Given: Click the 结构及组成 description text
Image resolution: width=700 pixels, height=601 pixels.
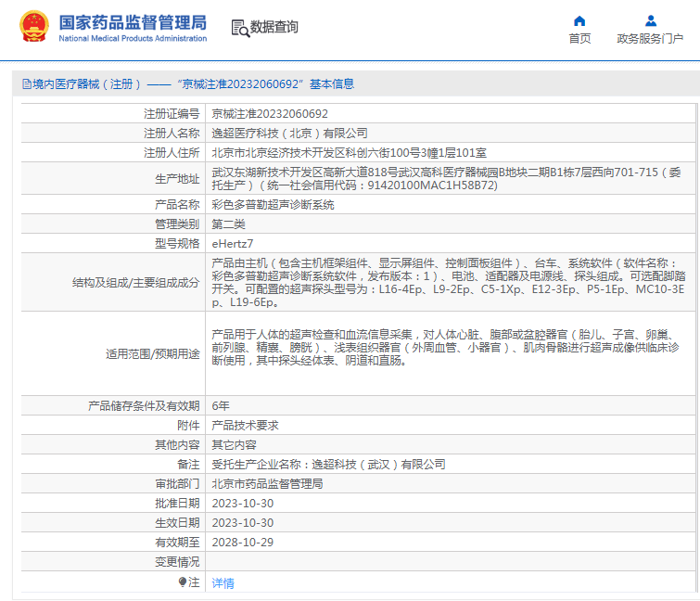Looking at the screenshot, I should [449, 283].
